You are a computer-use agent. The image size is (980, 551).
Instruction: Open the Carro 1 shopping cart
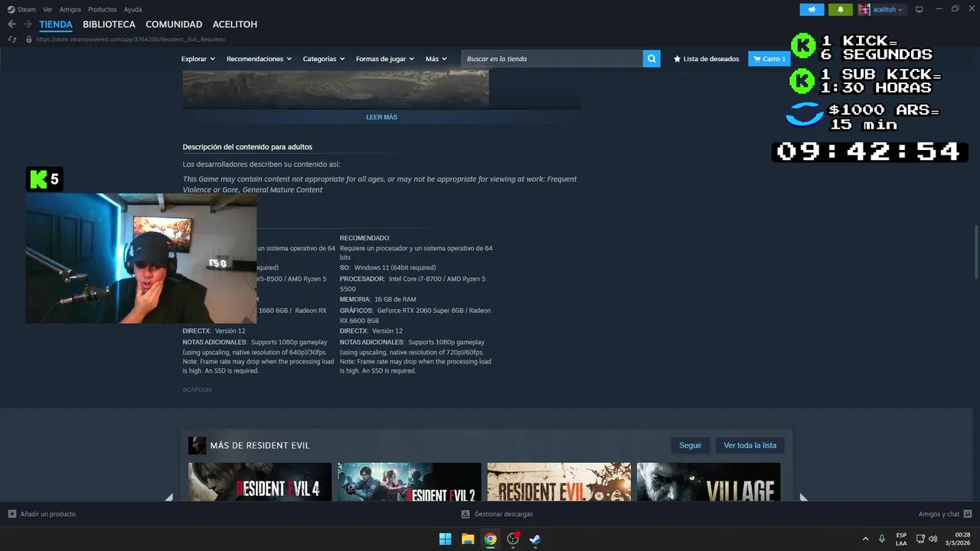769,59
